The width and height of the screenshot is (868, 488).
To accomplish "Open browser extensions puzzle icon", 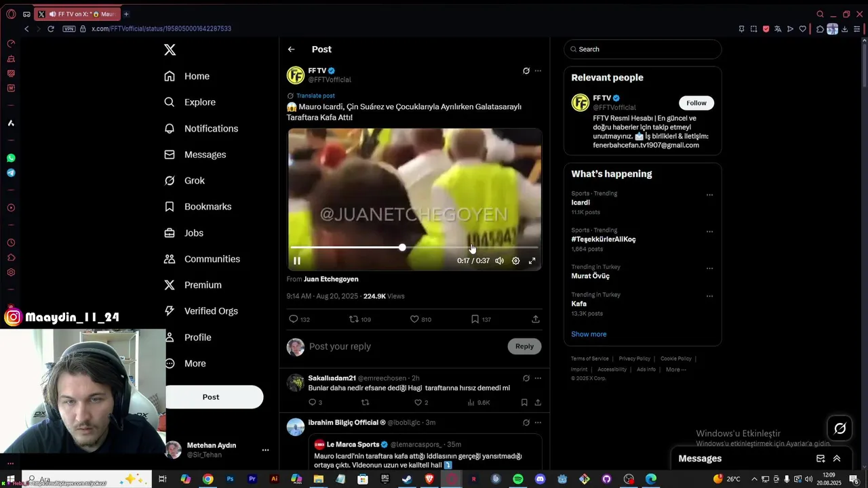I will coord(820,29).
